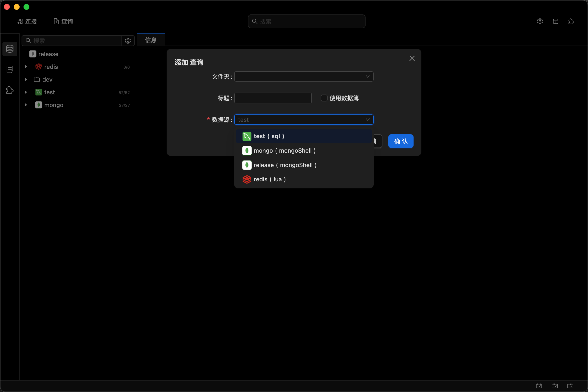Open the 文件夹 dropdown
Screen dimensions: 588x392
(x=304, y=76)
